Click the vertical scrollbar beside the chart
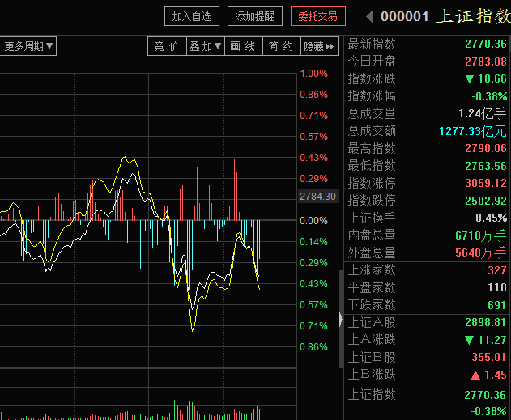This screenshot has width=511, height=420. click(x=341, y=293)
